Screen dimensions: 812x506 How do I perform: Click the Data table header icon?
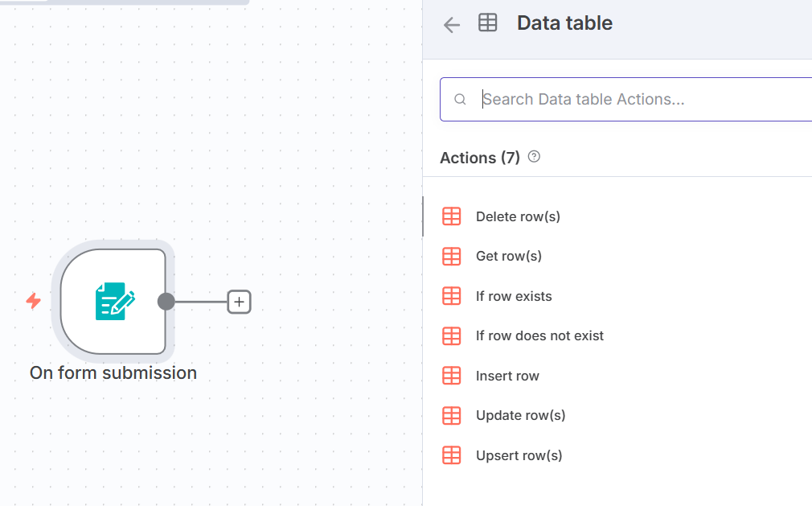tap(488, 23)
